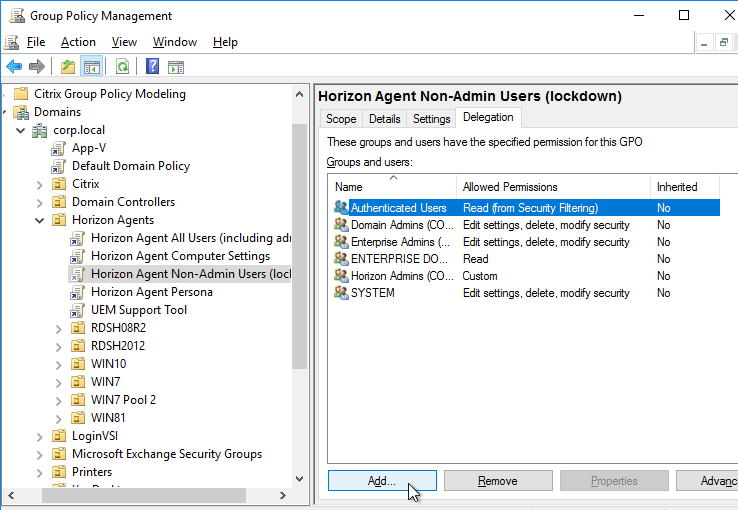Switch to the Details tab
The image size is (738, 510).
point(385,119)
